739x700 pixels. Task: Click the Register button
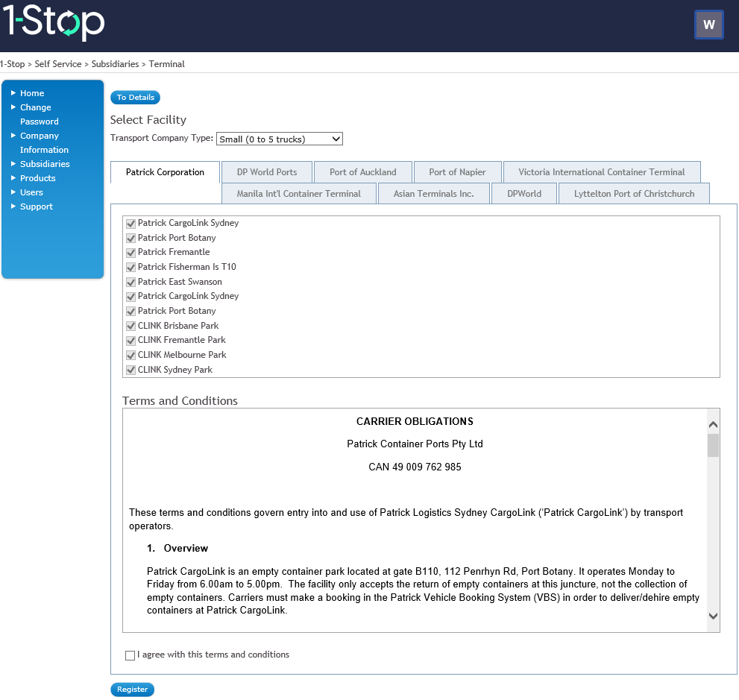coord(133,689)
